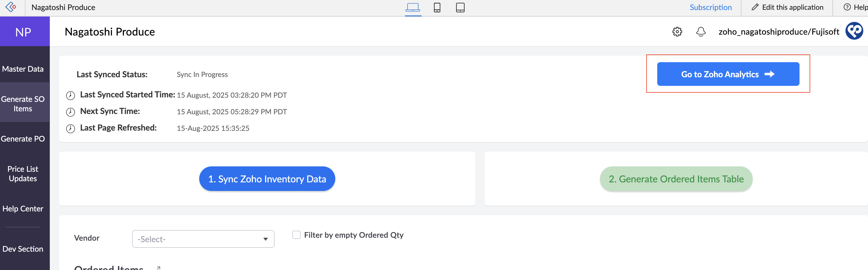Click the Zoho Creator logo icon
This screenshot has width=868, height=270.
coord(11,7)
